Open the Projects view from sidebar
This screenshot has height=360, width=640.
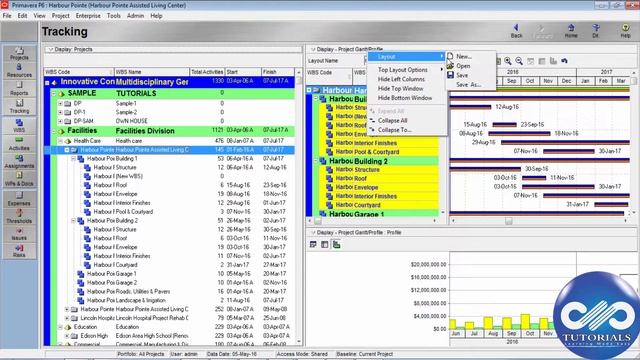[x=19, y=53]
